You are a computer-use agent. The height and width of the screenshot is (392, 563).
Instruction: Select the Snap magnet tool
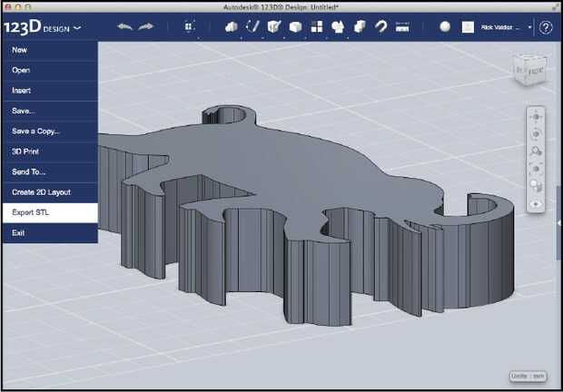coord(381,27)
